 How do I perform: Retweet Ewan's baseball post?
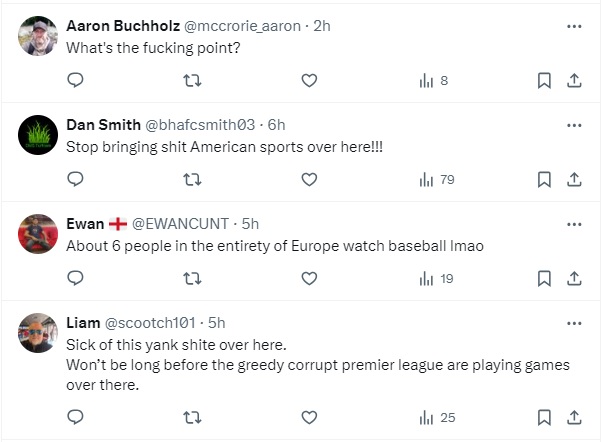[x=192, y=278]
